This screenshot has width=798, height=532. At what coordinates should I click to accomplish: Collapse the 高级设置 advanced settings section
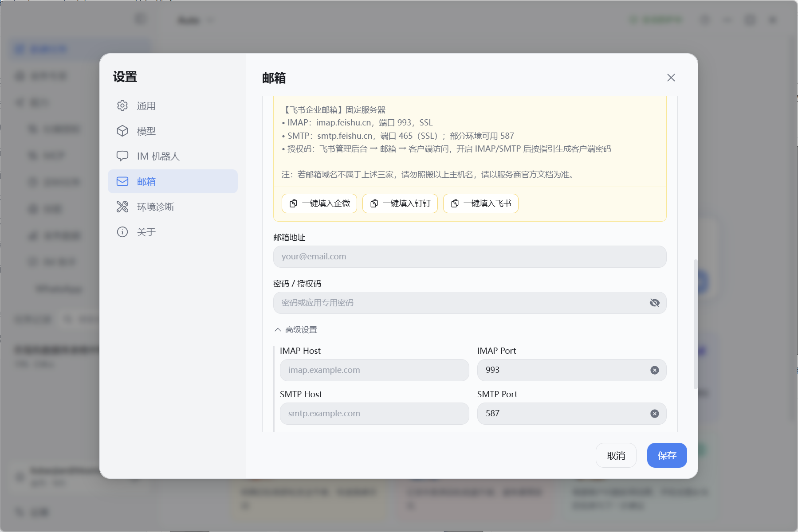296,330
